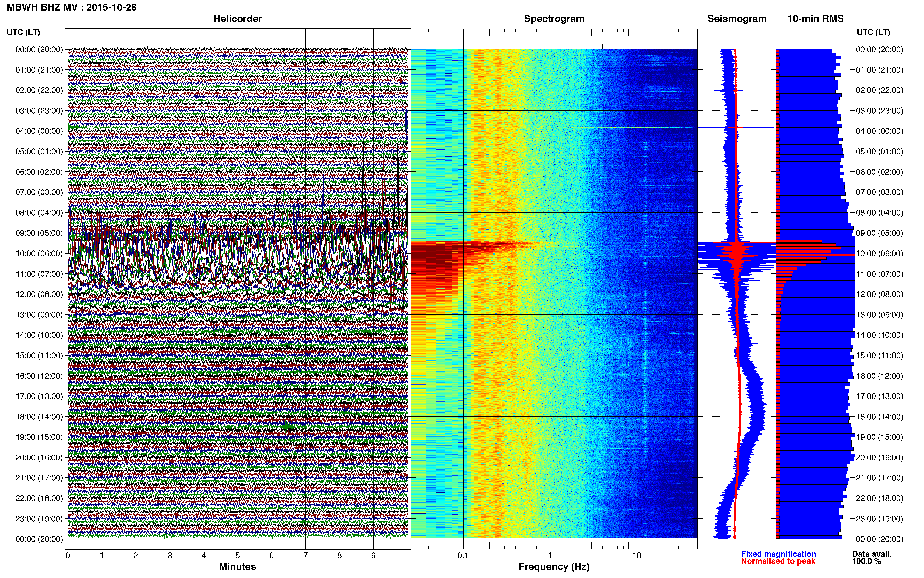Click right time label '09:00 (05:00)'
Viewport: 924px width, 578px height.
tap(879, 233)
